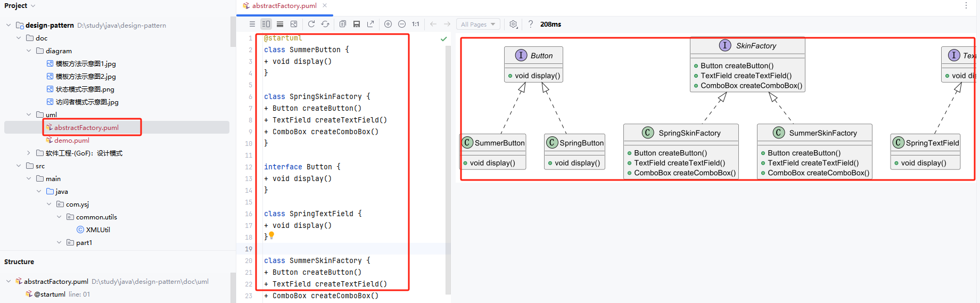Click the lightbulb quick-fix on line 18
This screenshot has height=303, width=980.
click(x=271, y=235)
